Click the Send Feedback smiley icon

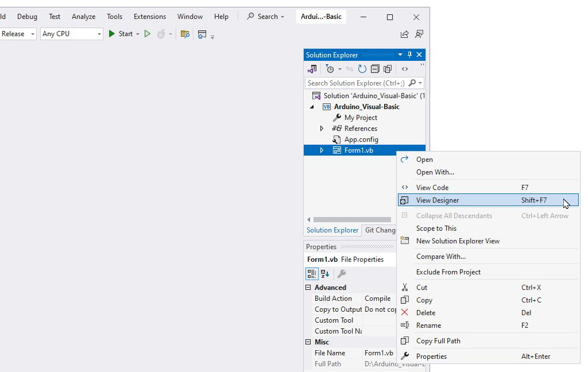pos(419,34)
